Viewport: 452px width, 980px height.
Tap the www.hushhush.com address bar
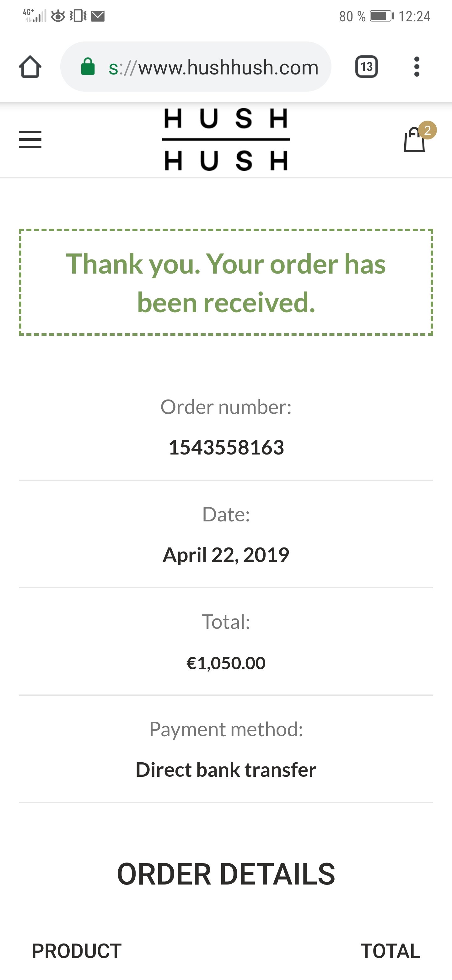click(213, 67)
